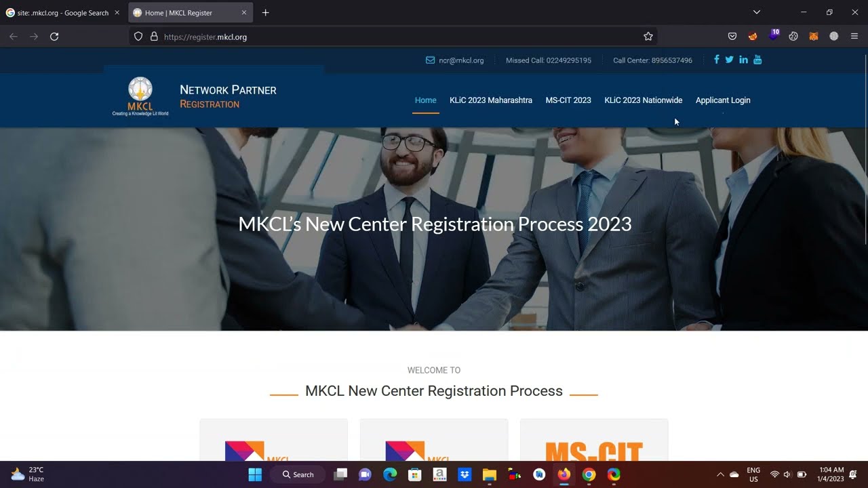Open MKCL Facebook page icon
This screenshot has height=488, width=868.
click(716, 60)
